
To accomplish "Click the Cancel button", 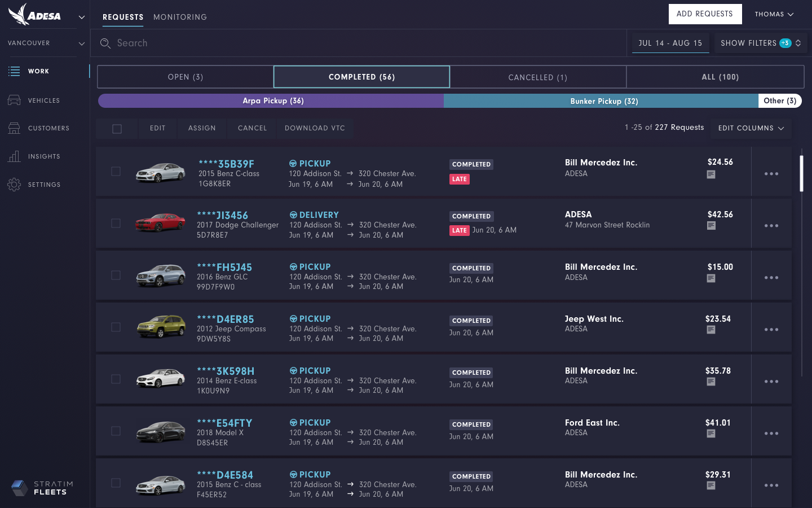I will click(253, 128).
